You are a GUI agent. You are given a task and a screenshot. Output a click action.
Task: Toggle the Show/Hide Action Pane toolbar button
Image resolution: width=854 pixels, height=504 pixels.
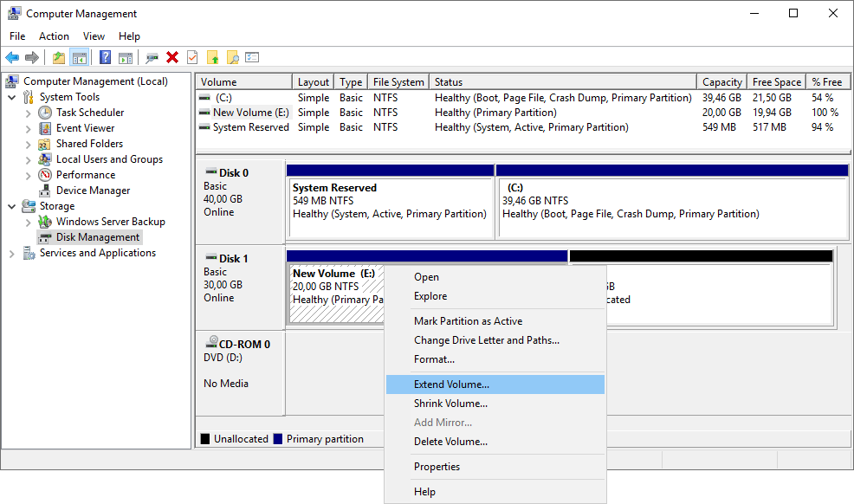[x=126, y=57]
